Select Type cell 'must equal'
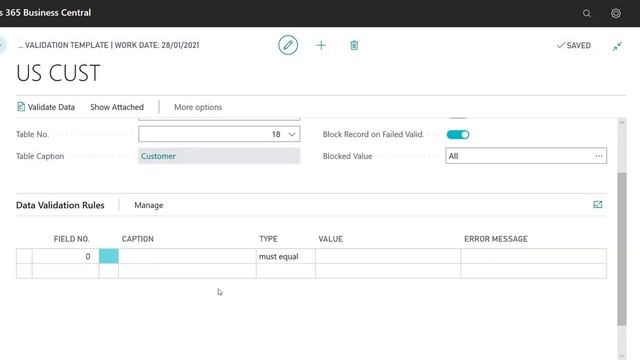 286,256
